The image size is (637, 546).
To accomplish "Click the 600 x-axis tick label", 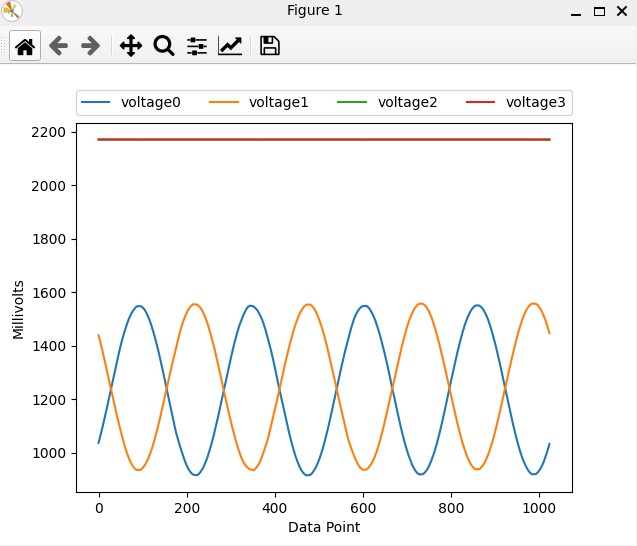I will point(363,508).
